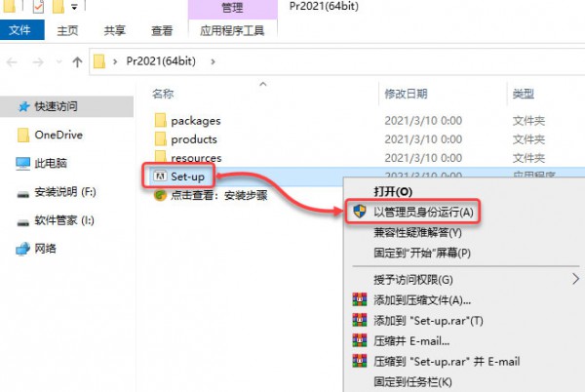Select the packages folder
This screenshot has width=585, height=392.
click(196, 121)
